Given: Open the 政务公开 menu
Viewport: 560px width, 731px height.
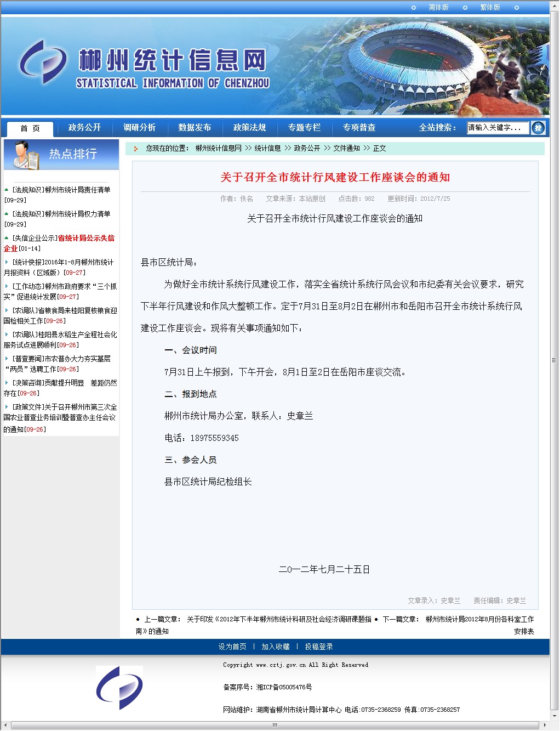Looking at the screenshot, I should tap(84, 127).
